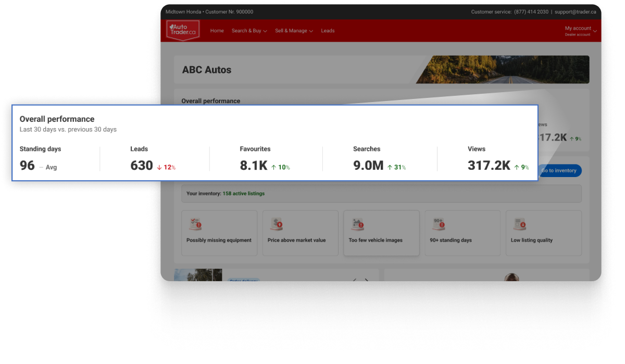Click the Low listing quality icon
625x364 pixels.
pos(519,224)
